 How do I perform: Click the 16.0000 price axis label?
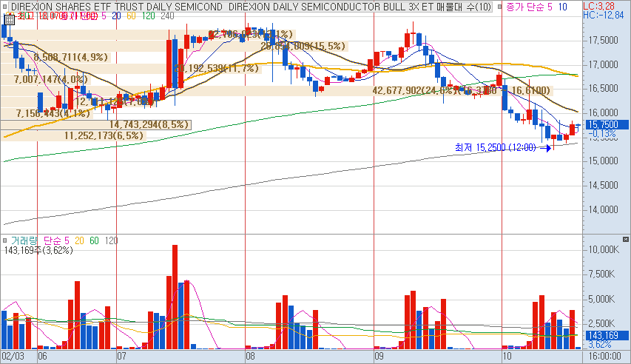point(603,112)
